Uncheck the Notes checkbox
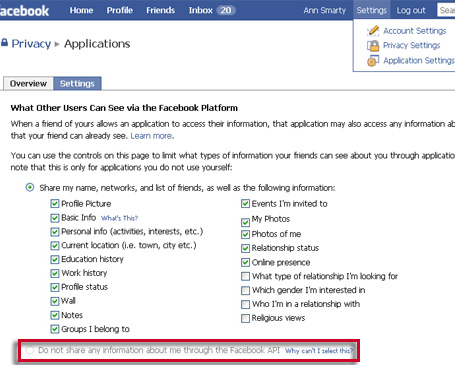This screenshot has height=365, width=455. (x=55, y=315)
